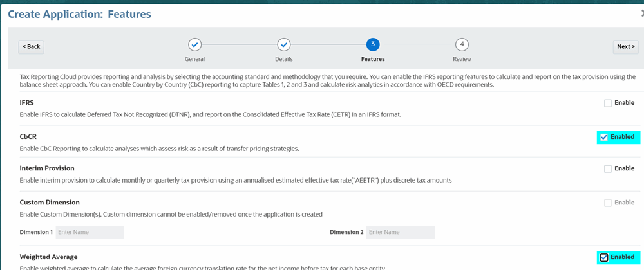Select the Weighted Average heading

click(48, 257)
